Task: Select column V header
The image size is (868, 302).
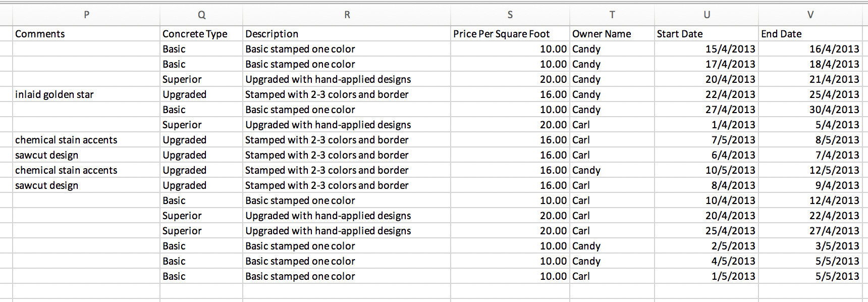Action: click(810, 15)
